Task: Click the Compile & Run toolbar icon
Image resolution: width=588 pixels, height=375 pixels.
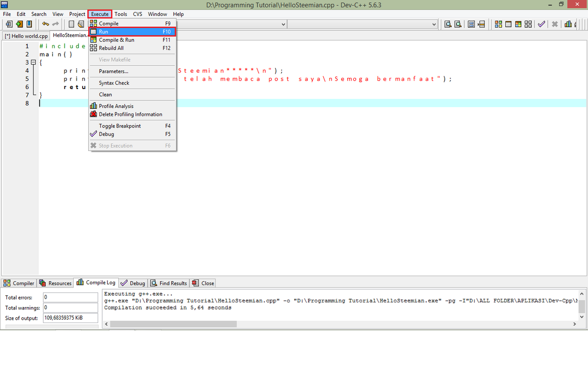Action: 519,24
